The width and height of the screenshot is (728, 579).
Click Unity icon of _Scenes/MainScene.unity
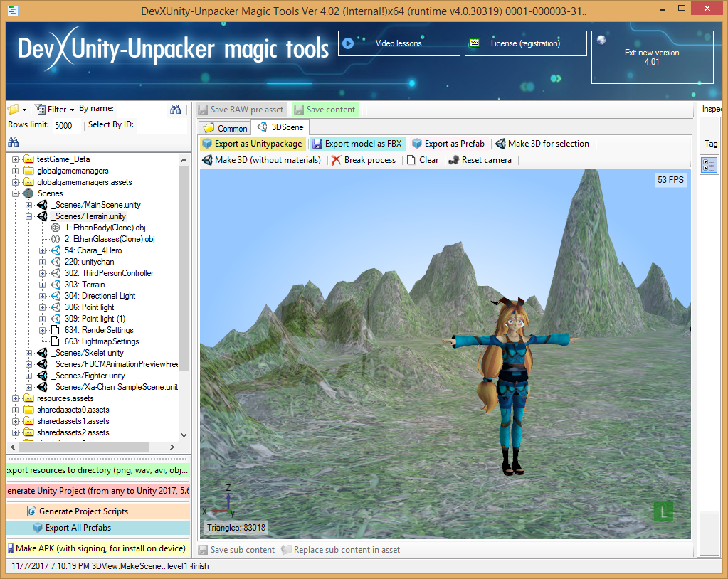click(x=42, y=205)
